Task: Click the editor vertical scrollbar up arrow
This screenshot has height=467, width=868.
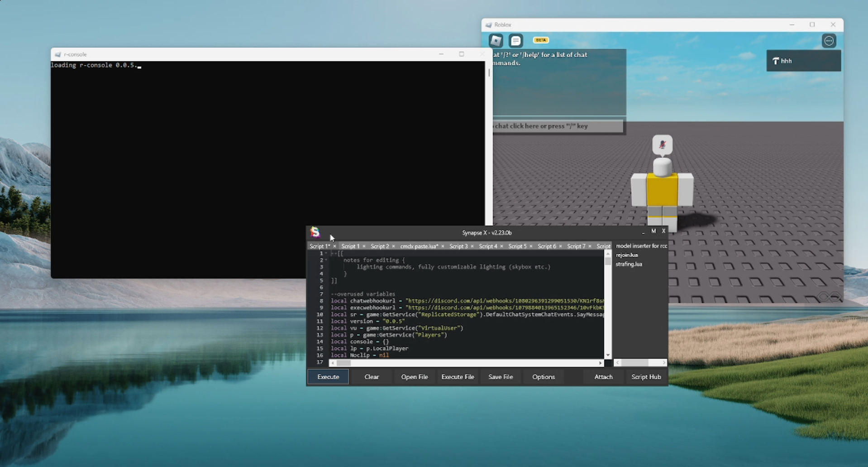Action: tap(608, 254)
